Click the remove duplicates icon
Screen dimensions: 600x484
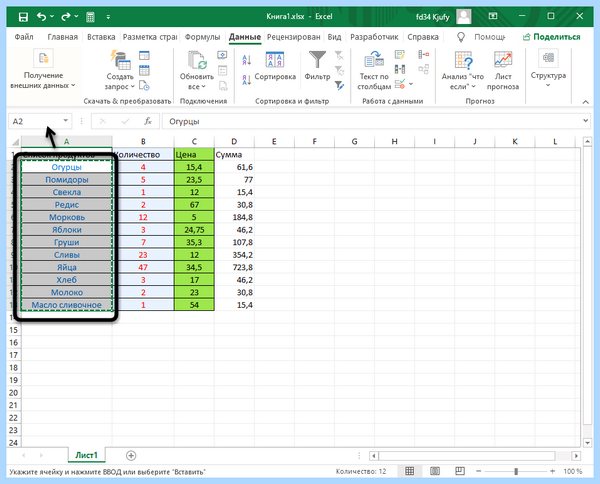(400, 69)
